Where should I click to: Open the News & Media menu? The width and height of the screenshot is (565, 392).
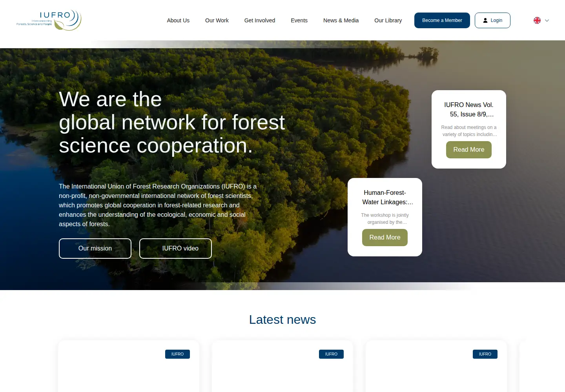click(341, 20)
